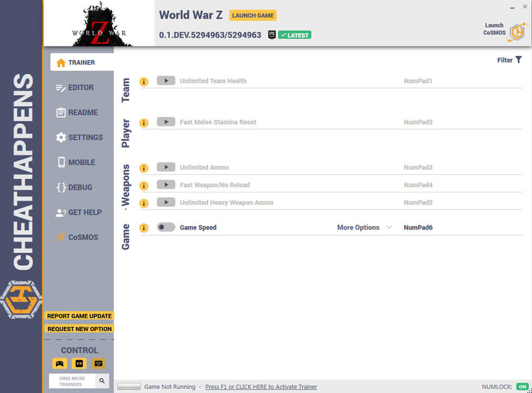This screenshot has width=532, height=393.
Task: Click the Epic Games platform icon
Action: click(272, 35)
